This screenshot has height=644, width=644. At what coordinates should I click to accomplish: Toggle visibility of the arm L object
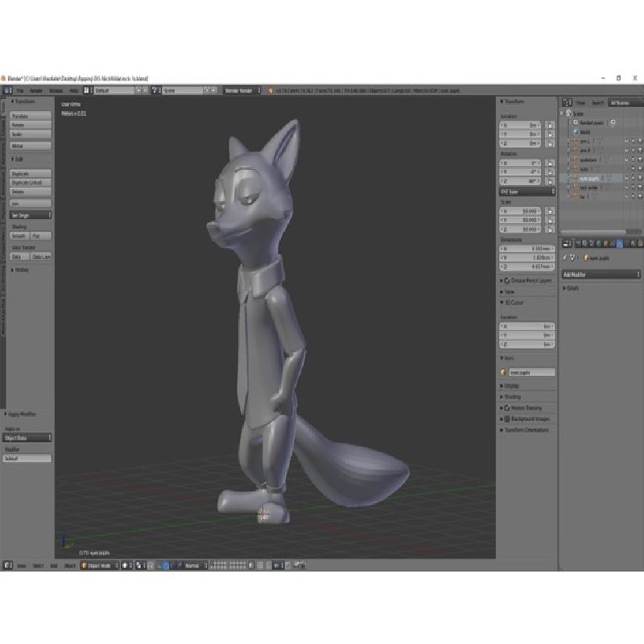[x=626, y=141]
